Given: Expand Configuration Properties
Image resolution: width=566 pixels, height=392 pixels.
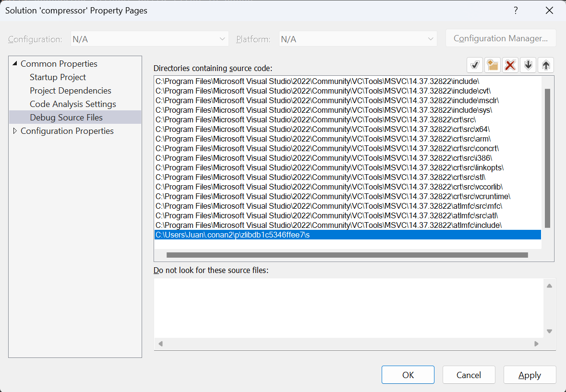Looking at the screenshot, I should click(15, 131).
